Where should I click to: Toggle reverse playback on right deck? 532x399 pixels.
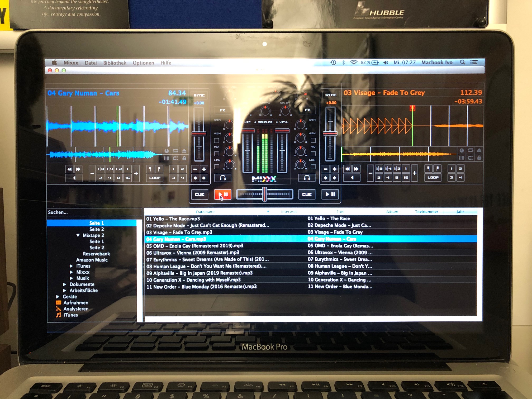click(x=352, y=178)
